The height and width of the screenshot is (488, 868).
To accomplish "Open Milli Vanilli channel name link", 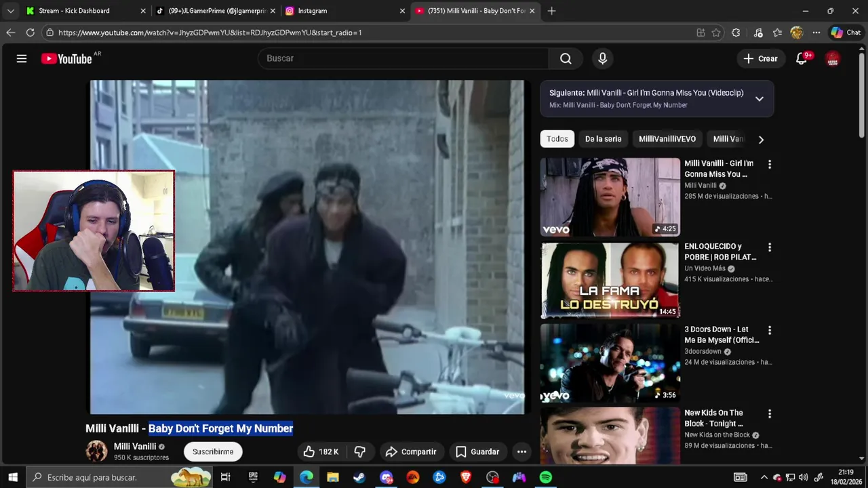I will point(135,447).
